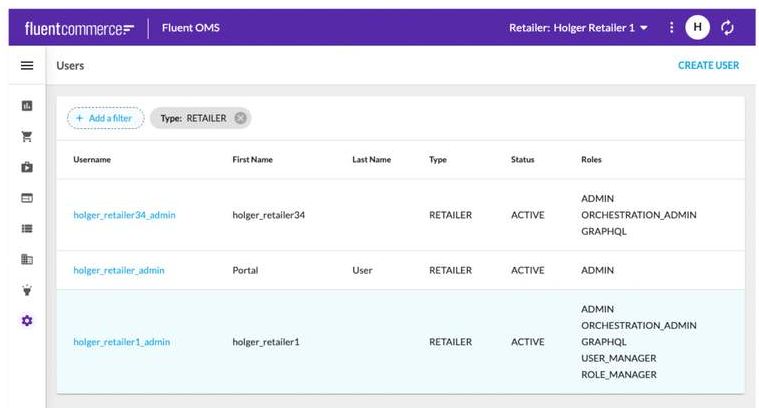Screen dimensions: 759x408
Task: Open the dashboard chart icon in sidebar
Action: tap(27, 105)
